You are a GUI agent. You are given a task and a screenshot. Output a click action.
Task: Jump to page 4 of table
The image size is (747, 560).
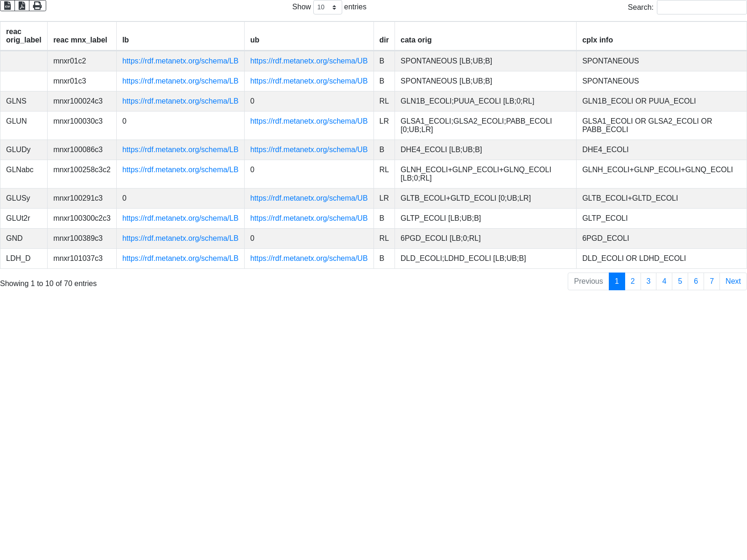click(x=664, y=281)
